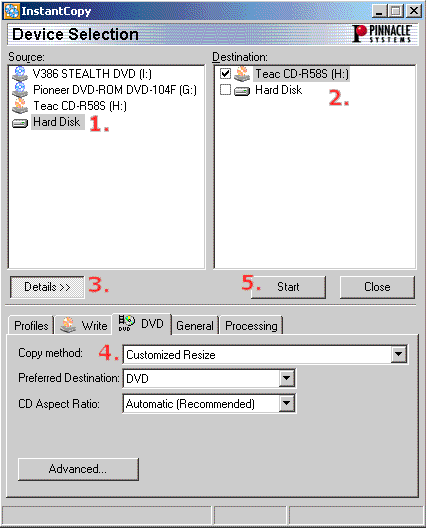Enable the Hard Disk destination checkbox
The image size is (426, 528).
pyautogui.click(x=225, y=90)
